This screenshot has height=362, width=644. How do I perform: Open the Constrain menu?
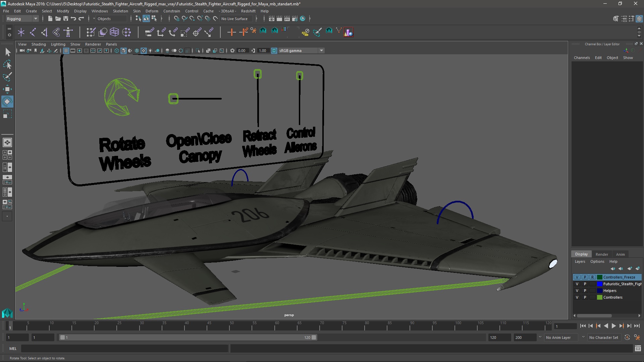[171, 11]
